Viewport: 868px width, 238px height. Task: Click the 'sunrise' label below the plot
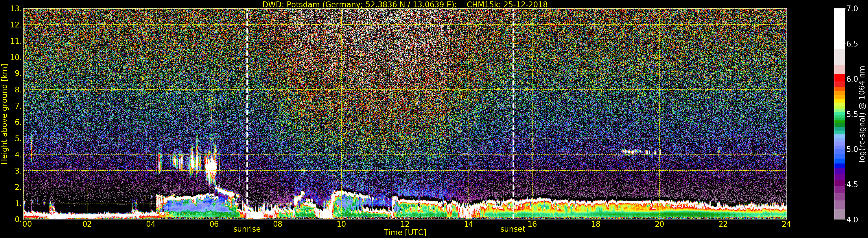pyautogui.click(x=247, y=229)
